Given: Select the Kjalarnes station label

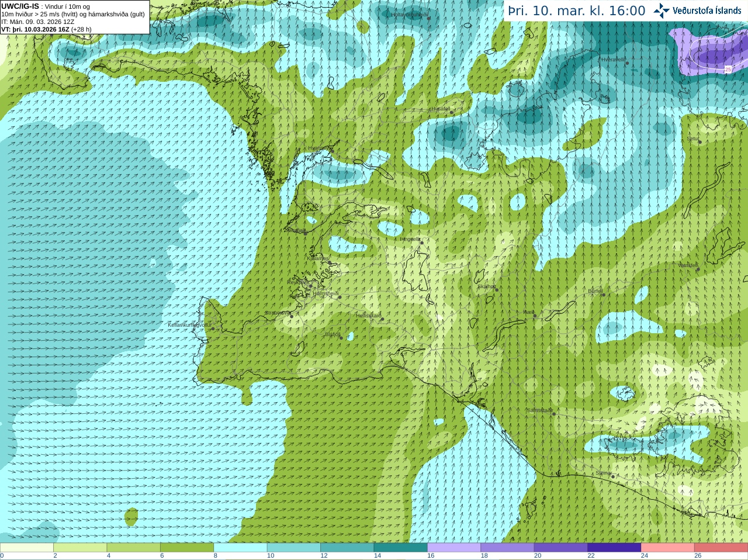Looking at the screenshot, I should point(318,258).
